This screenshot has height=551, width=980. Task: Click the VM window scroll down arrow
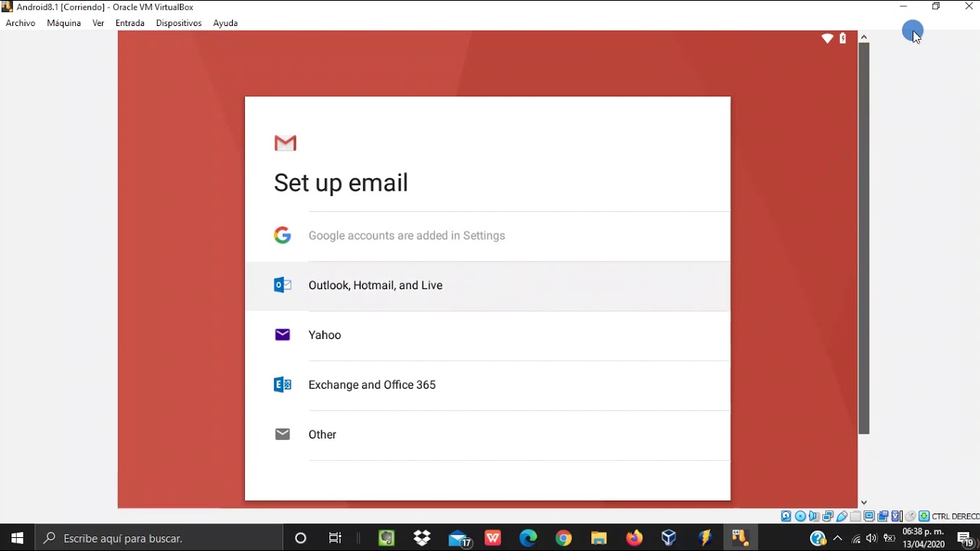coord(864,503)
